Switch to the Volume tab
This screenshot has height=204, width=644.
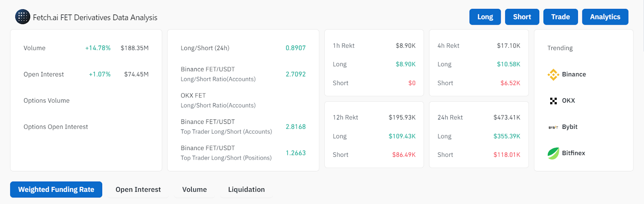[194, 190]
